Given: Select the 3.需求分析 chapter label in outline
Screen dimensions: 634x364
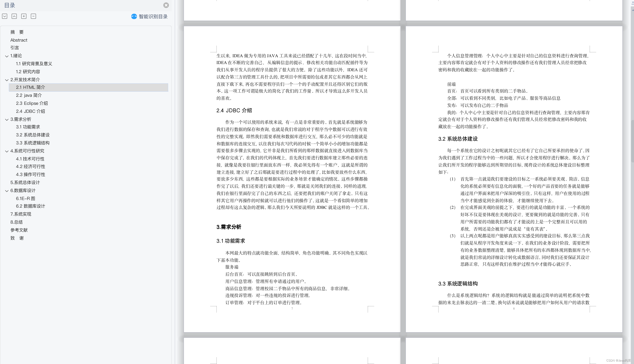Looking at the screenshot, I should 21,119.
